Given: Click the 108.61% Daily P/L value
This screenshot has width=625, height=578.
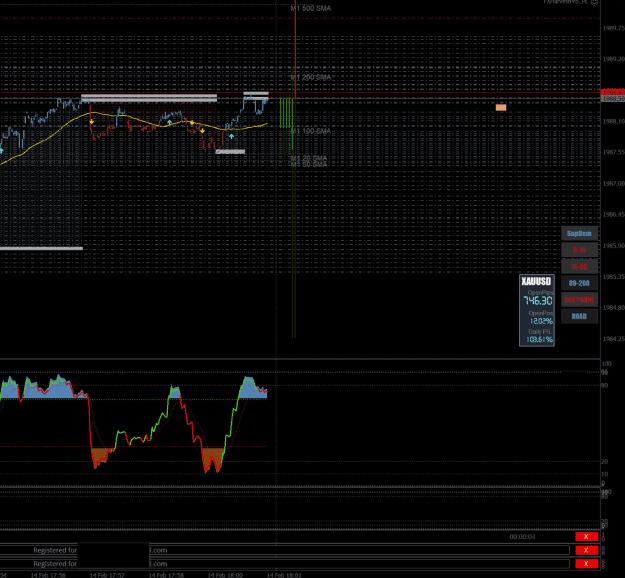Looking at the screenshot, I should tap(539, 339).
